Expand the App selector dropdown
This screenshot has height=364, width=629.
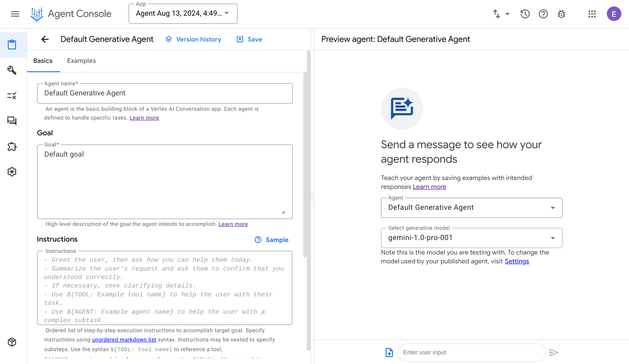[183, 14]
